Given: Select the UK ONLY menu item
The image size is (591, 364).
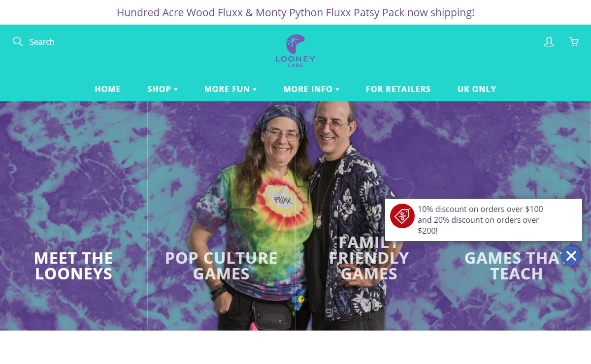Looking at the screenshot, I should [477, 89].
